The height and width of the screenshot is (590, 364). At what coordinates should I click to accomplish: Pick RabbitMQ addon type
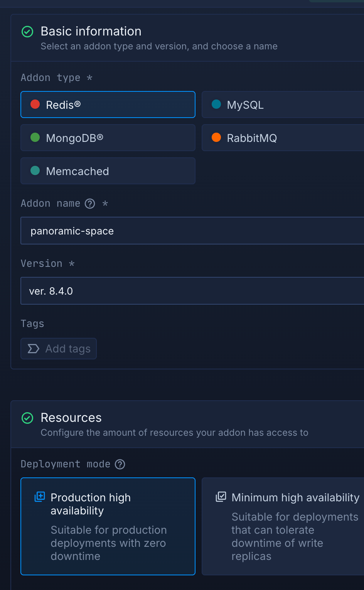pyautogui.click(x=283, y=138)
